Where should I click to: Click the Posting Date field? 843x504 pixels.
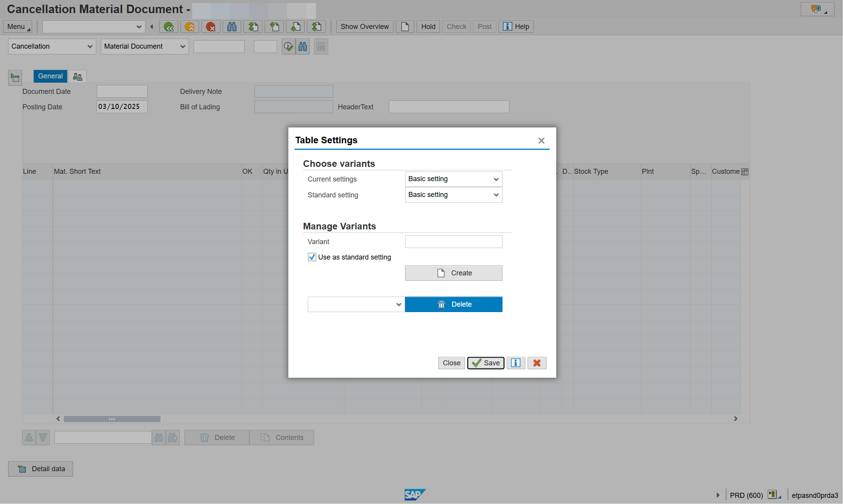click(122, 107)
